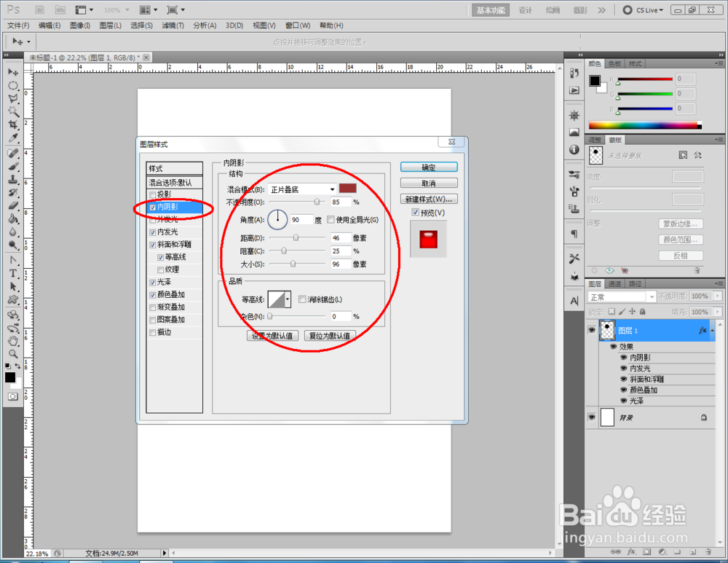Image resolution: width=728 pixels, height=563 pixels.
Task: Check 使用全局光 use global light
Action: pyautogui.click(x=331, y=220)
